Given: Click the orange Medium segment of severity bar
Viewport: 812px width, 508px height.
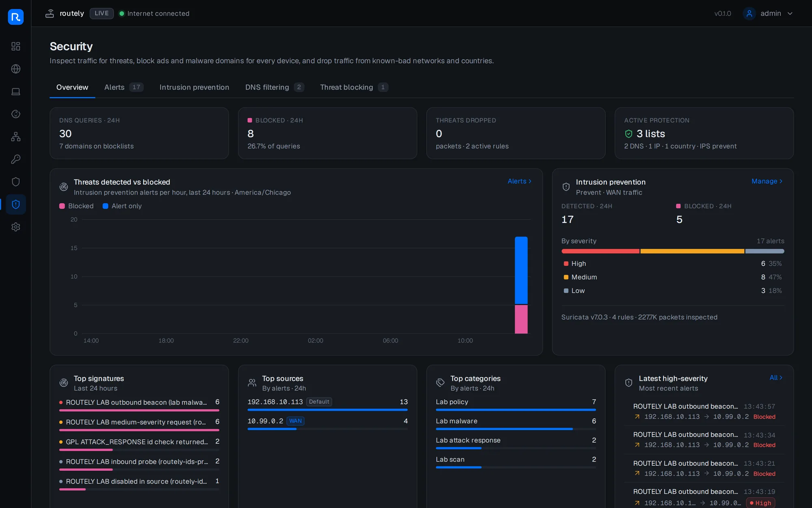Looking at the screenshot, I should (692, 252).
